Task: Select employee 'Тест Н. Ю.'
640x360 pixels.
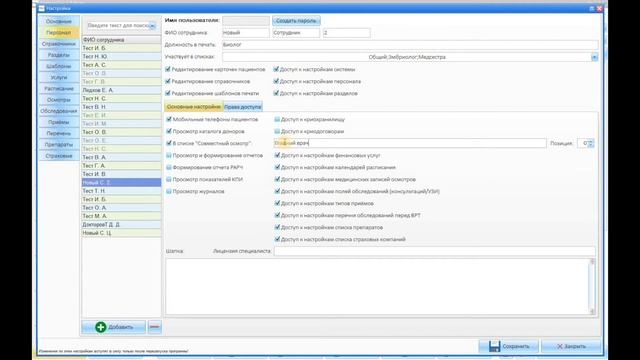Action: pos(122,56)
